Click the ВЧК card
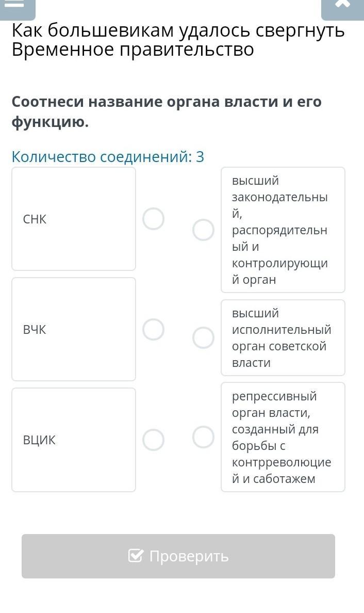 74,329
